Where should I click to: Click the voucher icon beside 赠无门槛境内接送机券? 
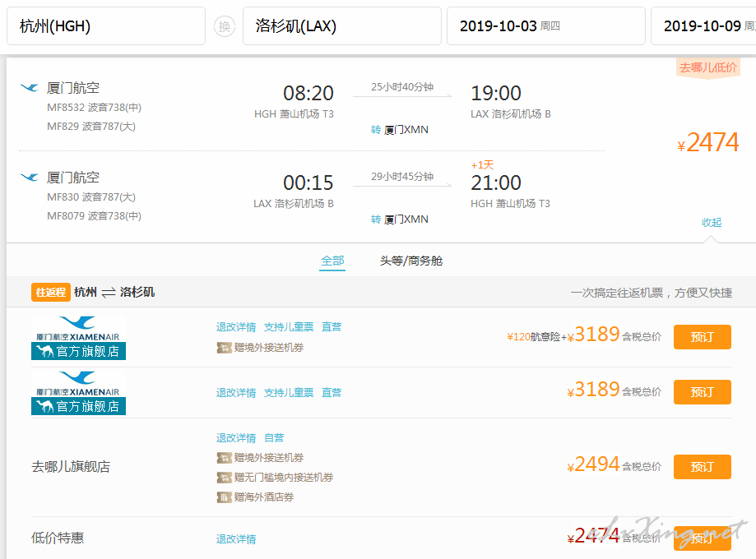pos(225,478)
